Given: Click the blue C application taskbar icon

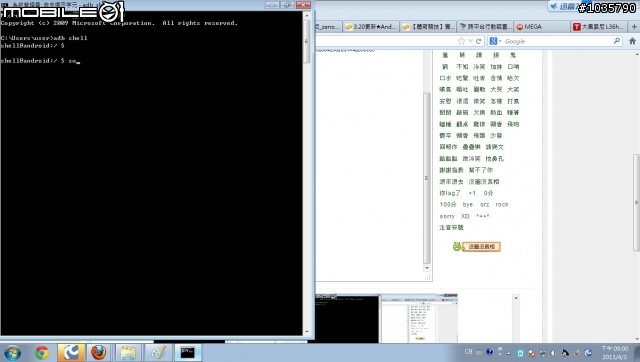Looking at the screenshot, I should click(71, 353).
